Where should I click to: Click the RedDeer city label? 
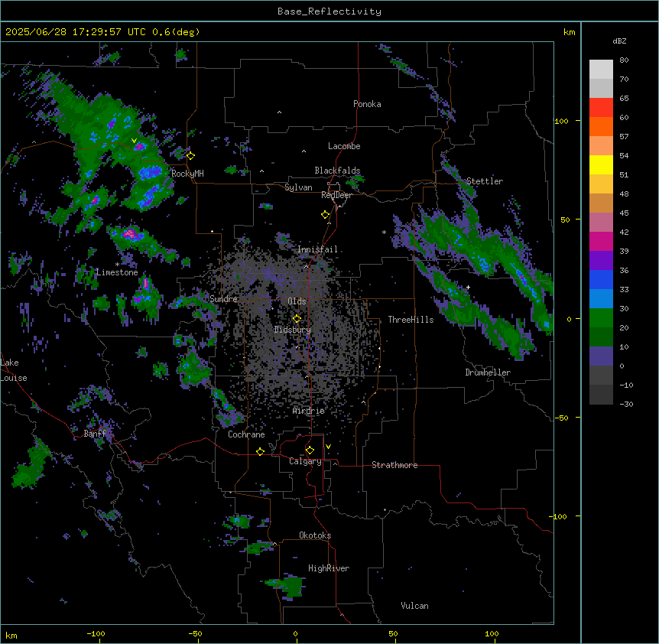(336, 195)
